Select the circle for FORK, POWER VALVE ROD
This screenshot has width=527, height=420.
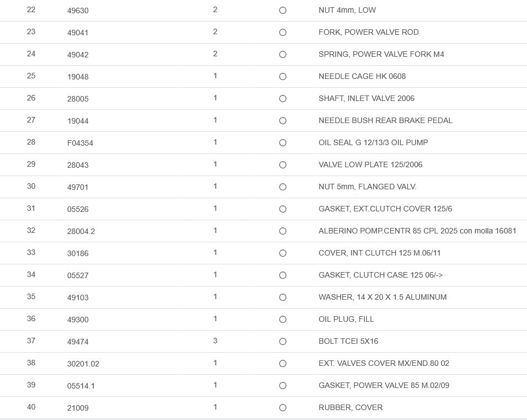(283, 33)
